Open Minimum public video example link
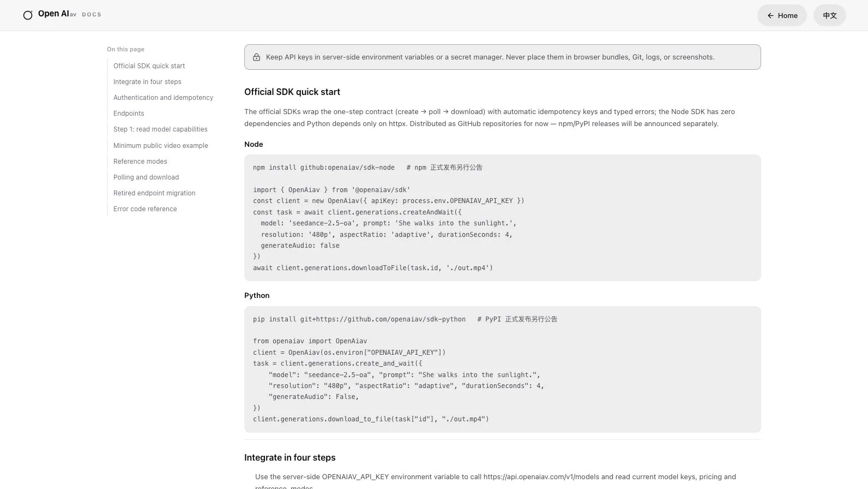The height and width of the screenshot is (489, 868). coord(160,146)
